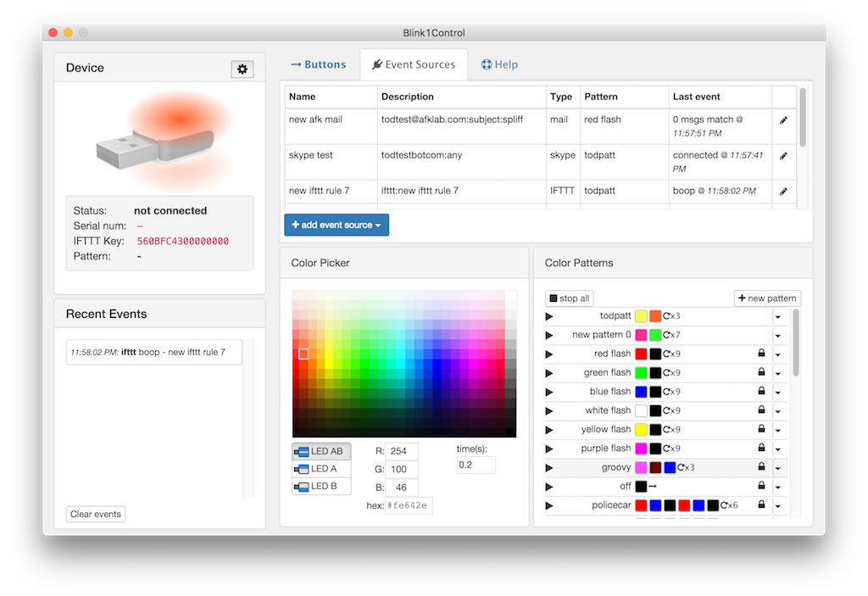Open todpatt pattern options dropdown
The height and width of the screenshot is (596, 868).
click(778, 317)
